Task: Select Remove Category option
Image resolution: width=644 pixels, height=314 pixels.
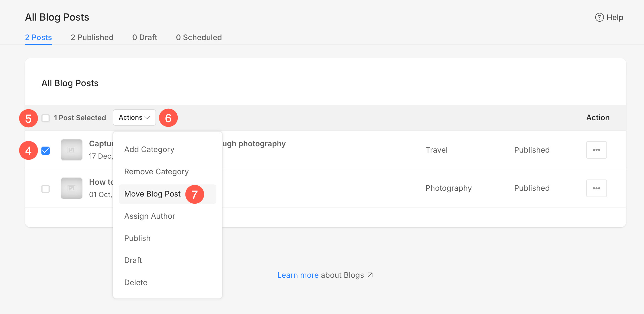Action: tap(156, 172)
